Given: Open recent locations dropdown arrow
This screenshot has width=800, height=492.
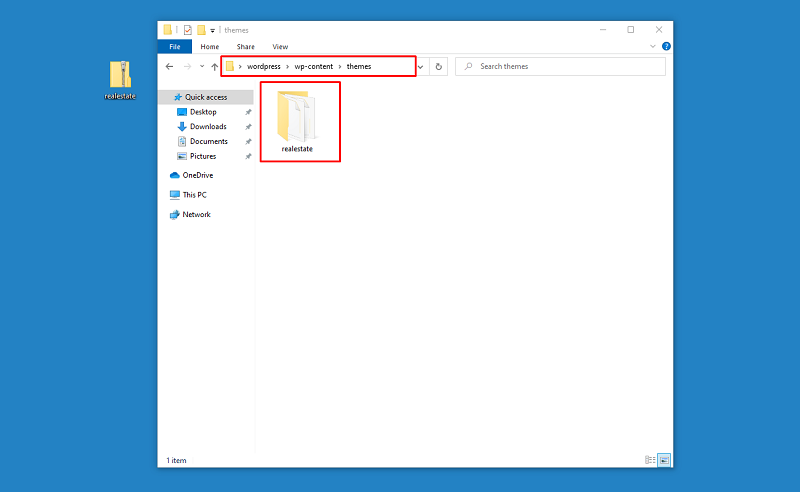Looking at the screenshot, I should pos(202,66).
